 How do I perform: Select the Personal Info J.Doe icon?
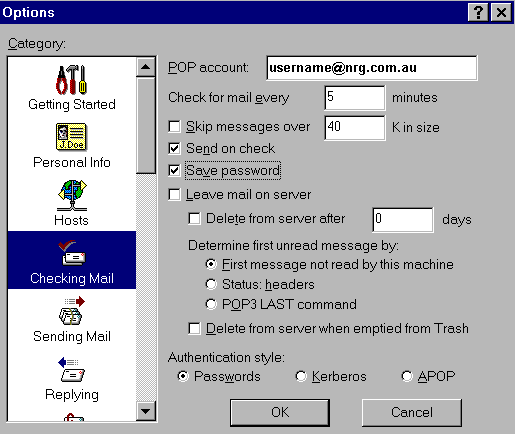pos(71,137)
